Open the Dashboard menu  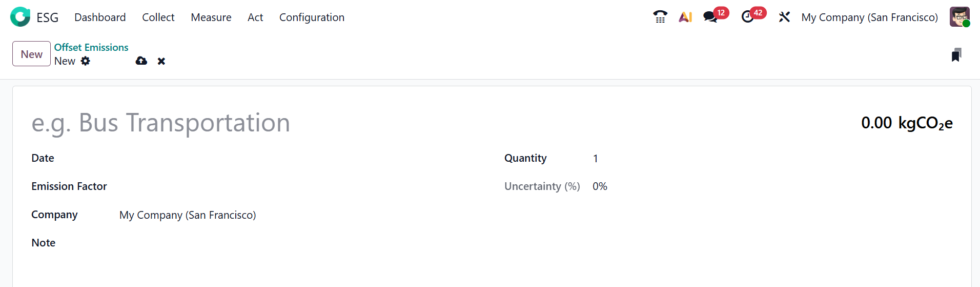[100, 17]
